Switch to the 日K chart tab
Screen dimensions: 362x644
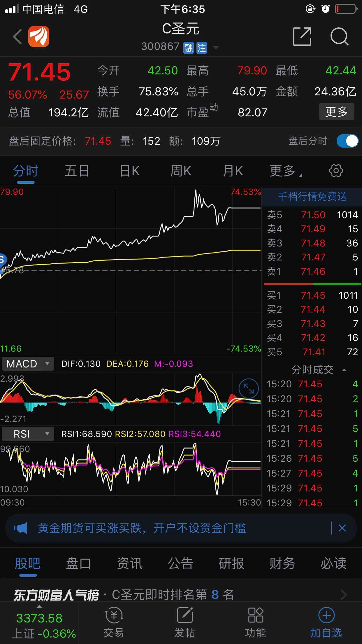click(x=130, y=171)
